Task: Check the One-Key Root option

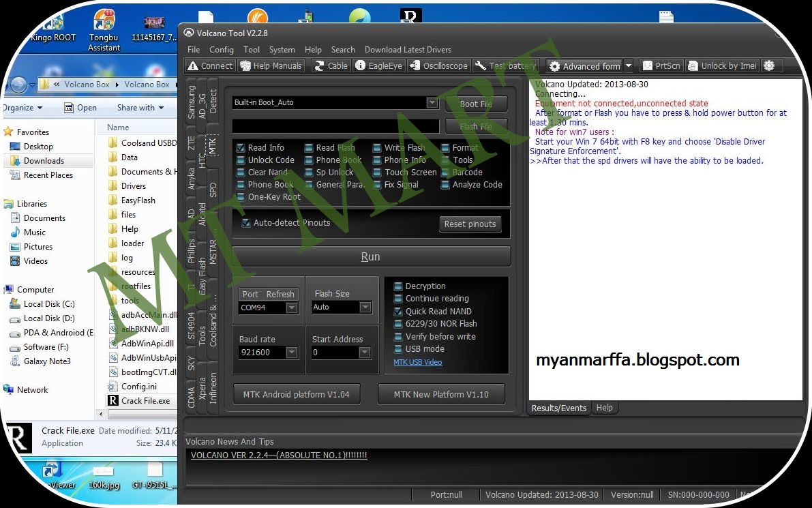Action: point(240,197)
